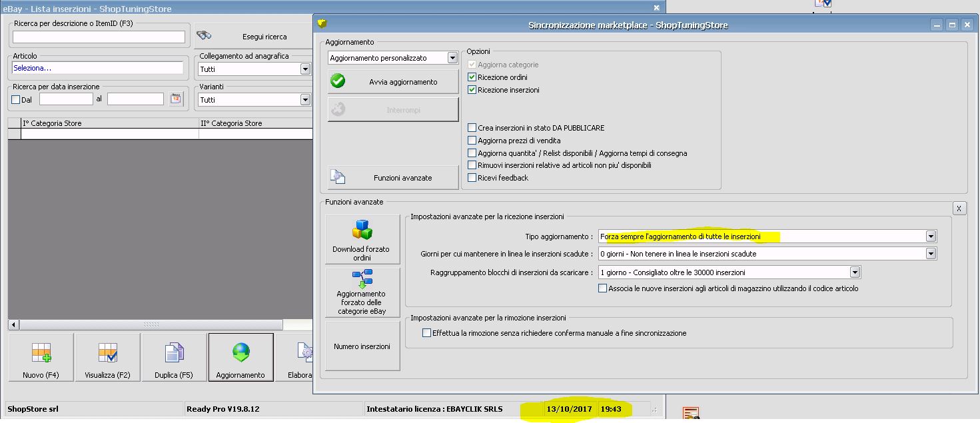
Task: Check Associa le nuove inserzioni agli articoli
Action: 603,288
